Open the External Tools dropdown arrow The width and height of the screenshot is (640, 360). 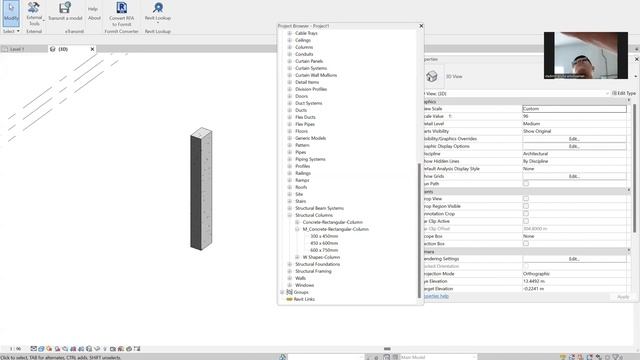[44, 20]
